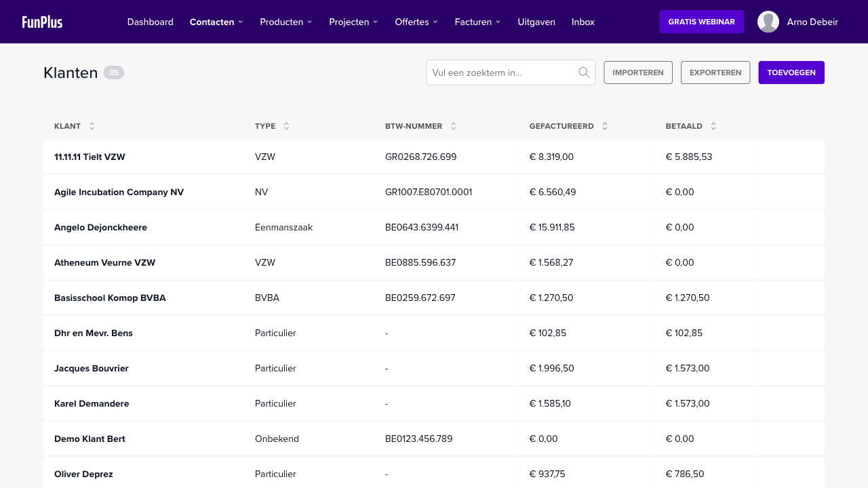Open the Angelo Dejonckheere client row
The image size is (868, 488).
point(100,227)
